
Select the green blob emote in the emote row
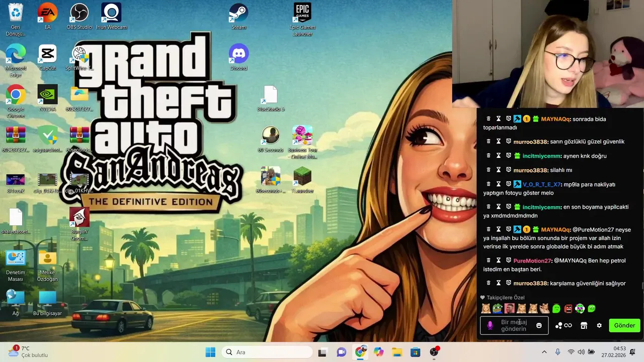click(556, 308)
